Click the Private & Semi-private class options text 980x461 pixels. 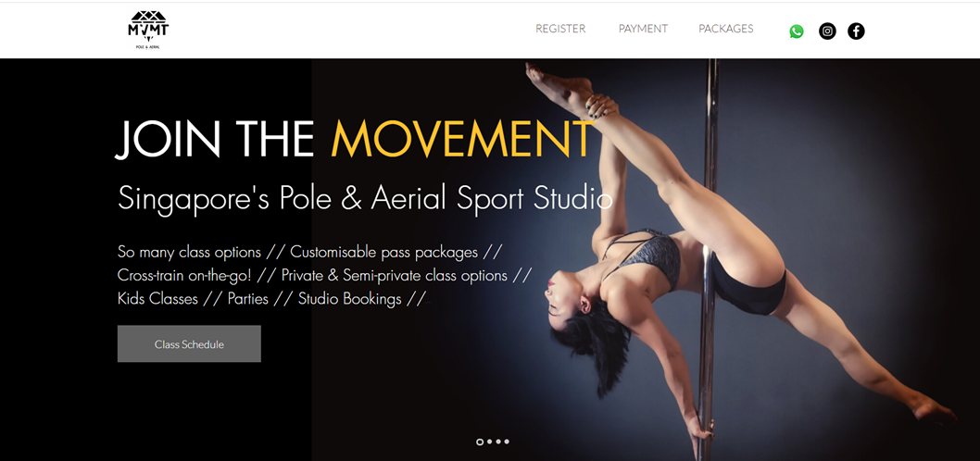pos(395,276)
